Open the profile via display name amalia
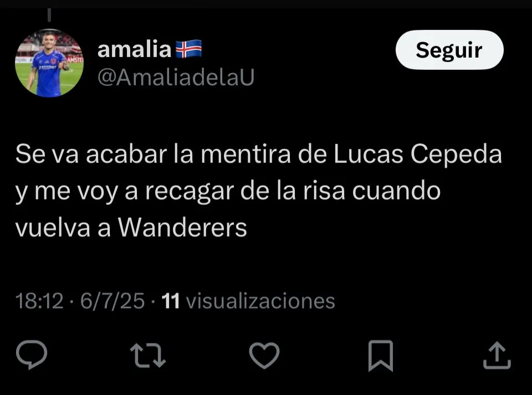The image size is (532, 395). tap(134, 49)
